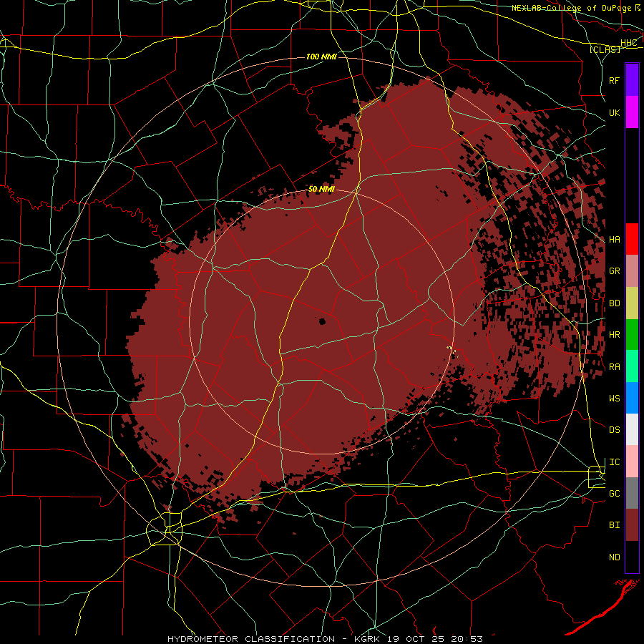Click the RF purple legend swatch
Screen dimensions: 644x644
point(632,79)
